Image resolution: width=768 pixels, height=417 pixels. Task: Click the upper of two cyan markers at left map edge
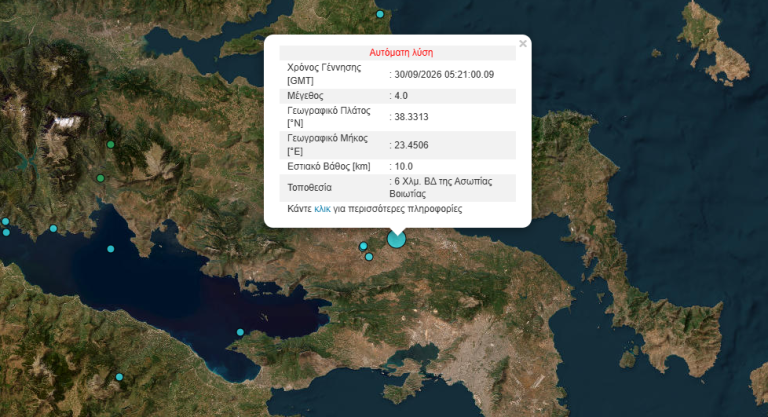[5, 221]
